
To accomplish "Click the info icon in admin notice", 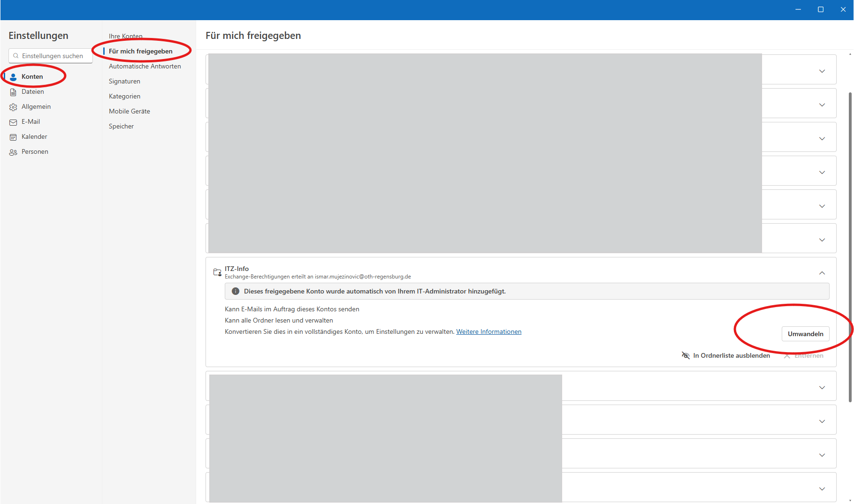I will click(x=236, y=291).
